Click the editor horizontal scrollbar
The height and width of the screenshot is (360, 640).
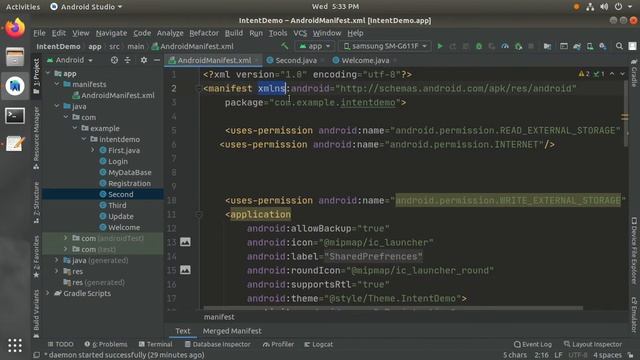(x=393, y=308)
